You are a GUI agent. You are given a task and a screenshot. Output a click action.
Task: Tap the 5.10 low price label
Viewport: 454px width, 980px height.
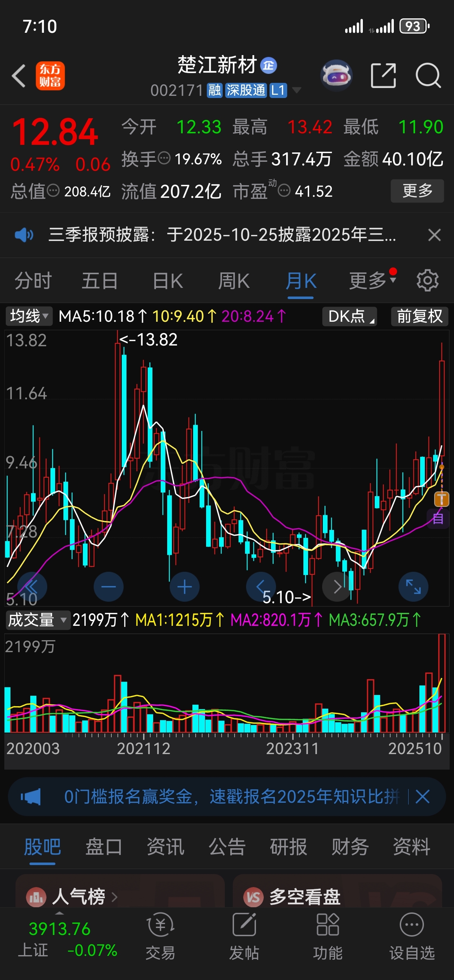coord(287,597)
